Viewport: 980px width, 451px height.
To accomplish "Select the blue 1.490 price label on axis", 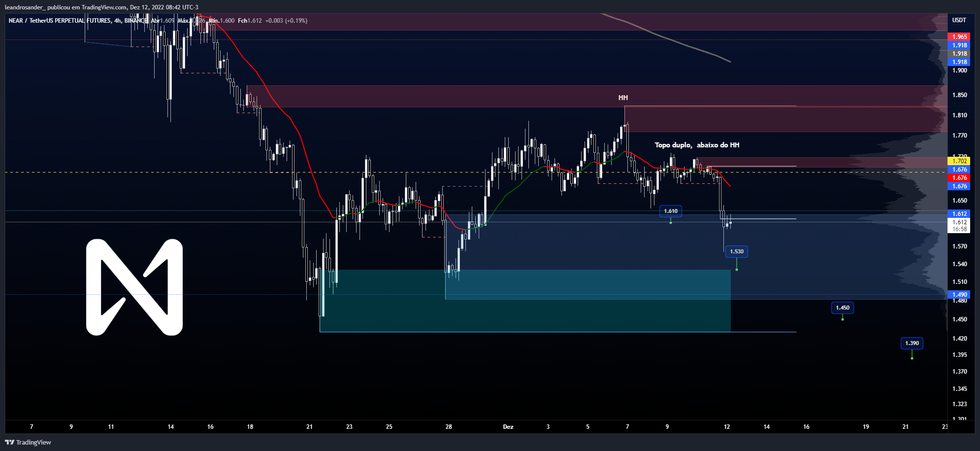I will [959, 294].
